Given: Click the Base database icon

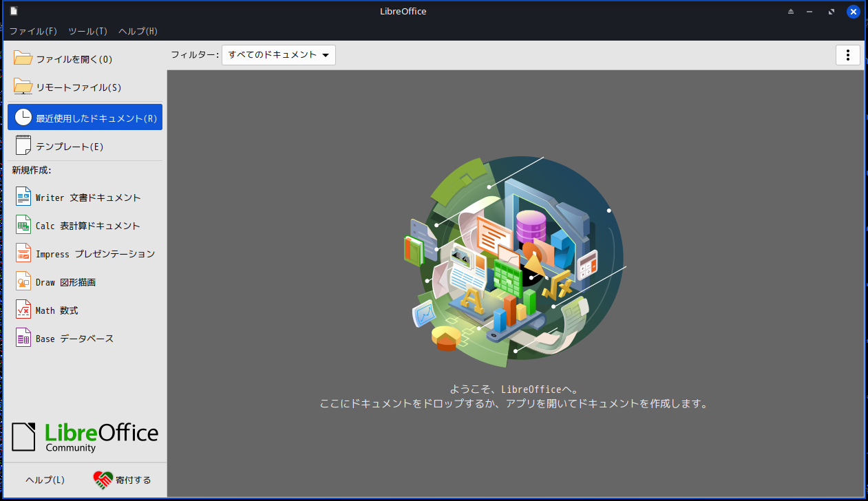Looking at the screenshot, I should click(23, 338).
